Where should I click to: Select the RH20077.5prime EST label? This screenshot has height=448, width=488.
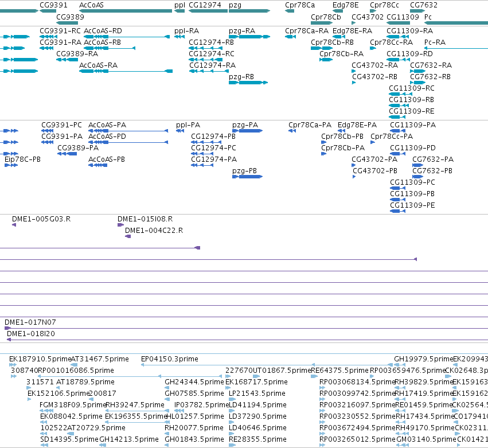[x=194, y=428]
